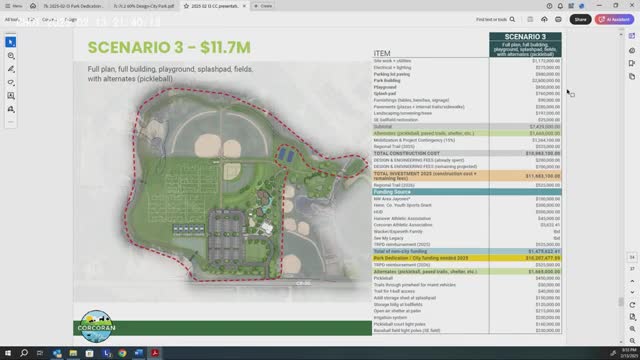Click the cloud upload icon
This screenshot has width=640, height=360.
[x=544, y=20]
